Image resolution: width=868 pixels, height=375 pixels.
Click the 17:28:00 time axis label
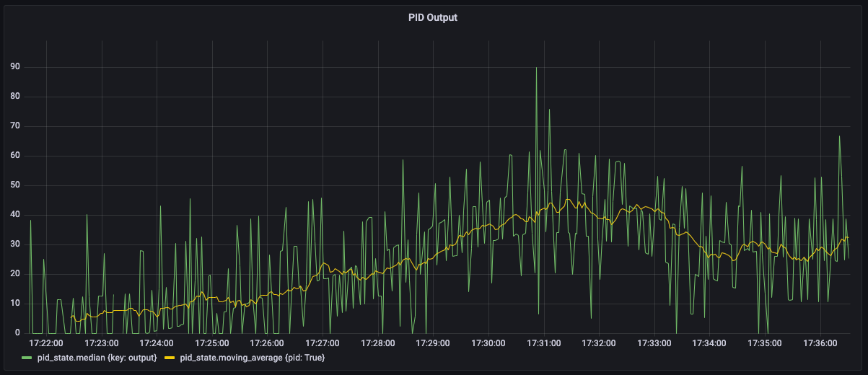[378, 343]
